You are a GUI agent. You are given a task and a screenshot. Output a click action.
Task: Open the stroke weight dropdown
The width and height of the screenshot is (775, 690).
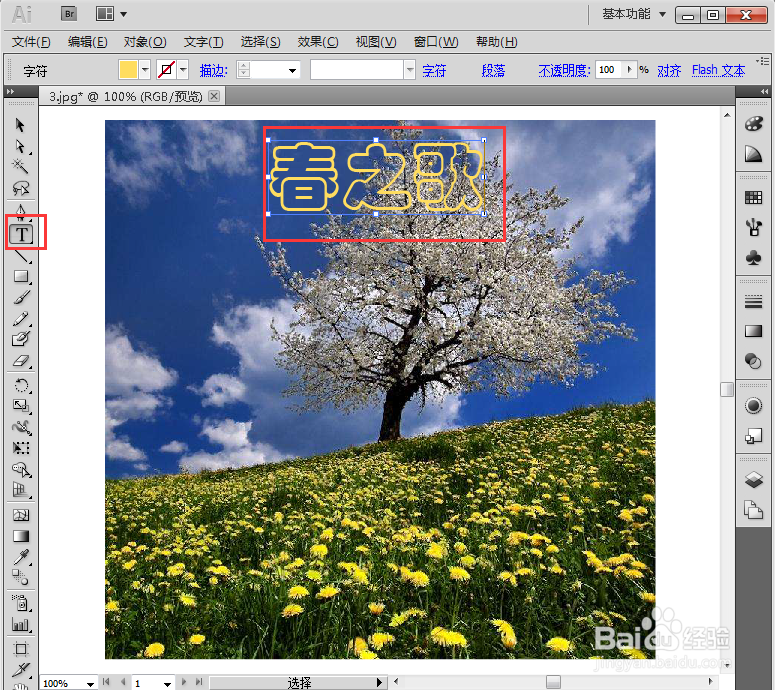[293, 70]
